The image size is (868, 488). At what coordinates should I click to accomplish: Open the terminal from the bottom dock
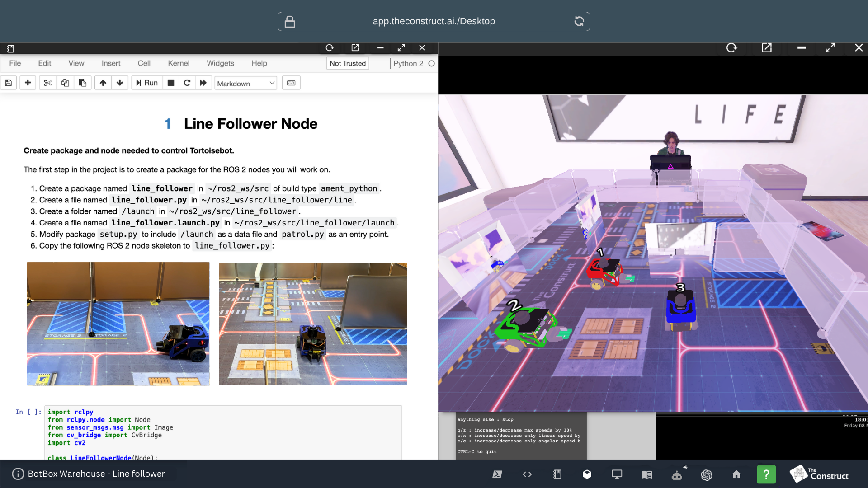point(497,474)
